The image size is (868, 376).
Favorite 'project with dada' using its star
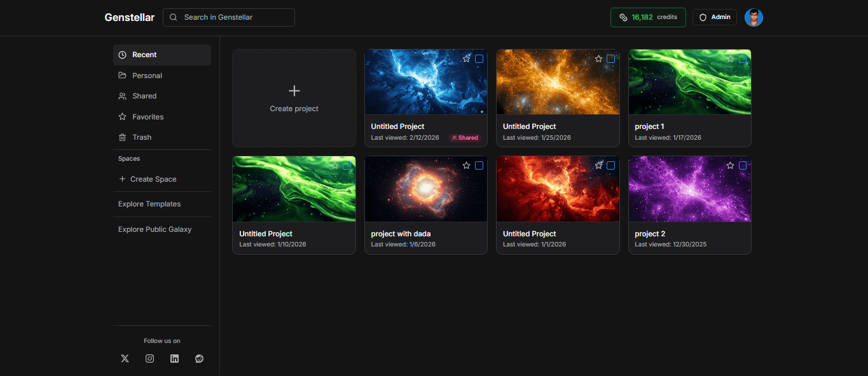(467, 165)
